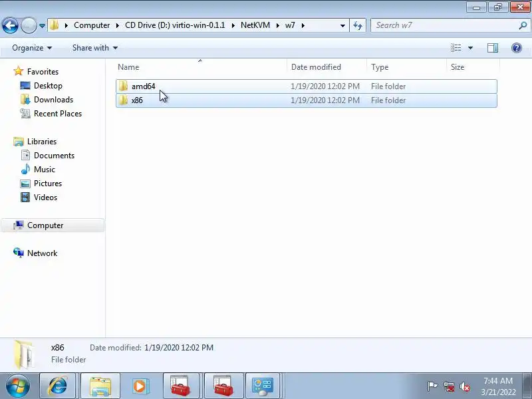Screen dimensions: 532x399
Task: Open the clock showing 7:44 AM
Action: pyautogui.click(x=497, y=386)
